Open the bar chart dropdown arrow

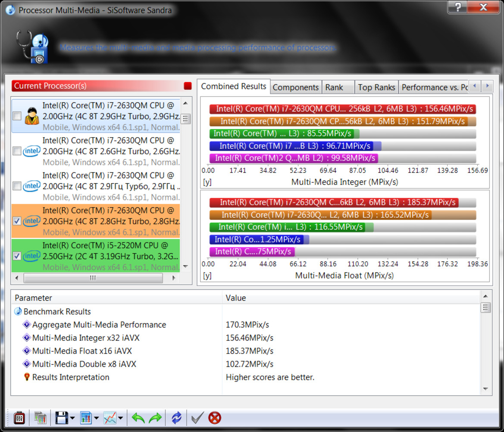pos(97,418)
